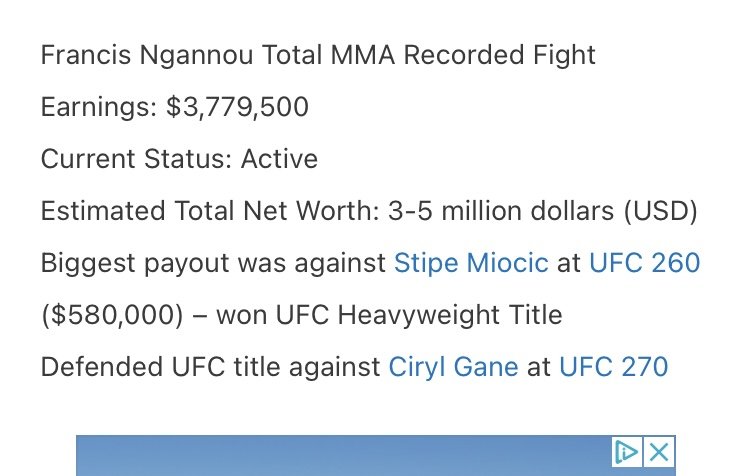The height and width of the screenshot is (476, 750).
Task: Click the word Active in Current Status
Action: 279,159
